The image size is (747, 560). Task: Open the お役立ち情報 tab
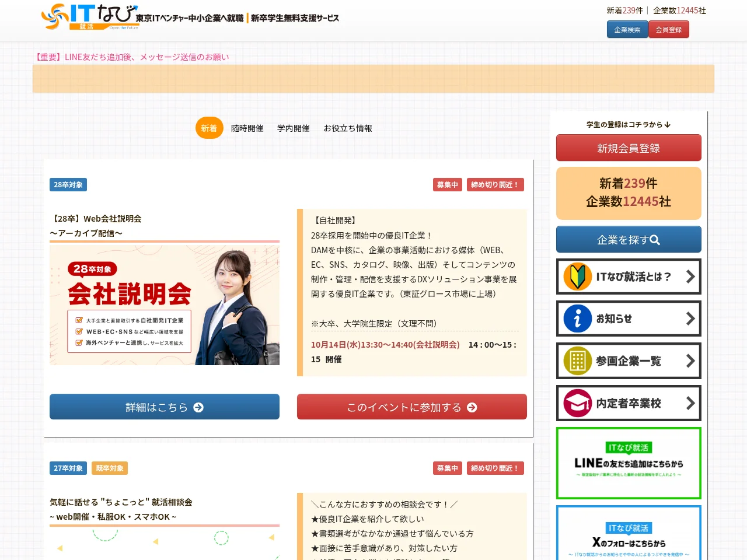point(348,128)
